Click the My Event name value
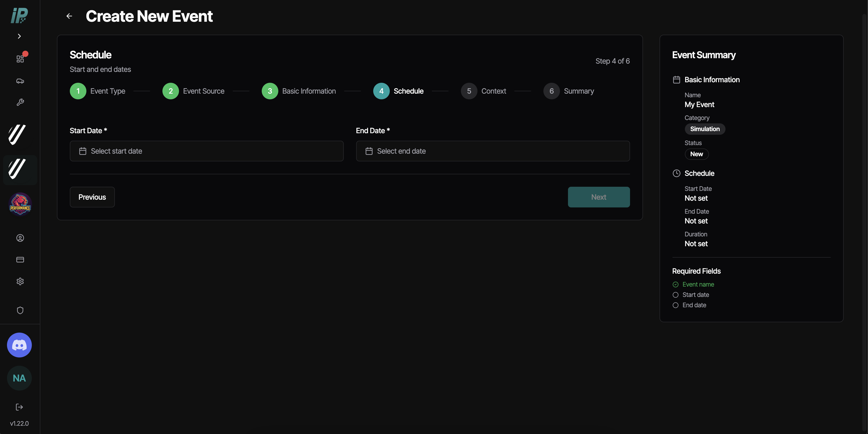Screen dimensions: 868x434 pyautogui.click(x=699, y=104)
